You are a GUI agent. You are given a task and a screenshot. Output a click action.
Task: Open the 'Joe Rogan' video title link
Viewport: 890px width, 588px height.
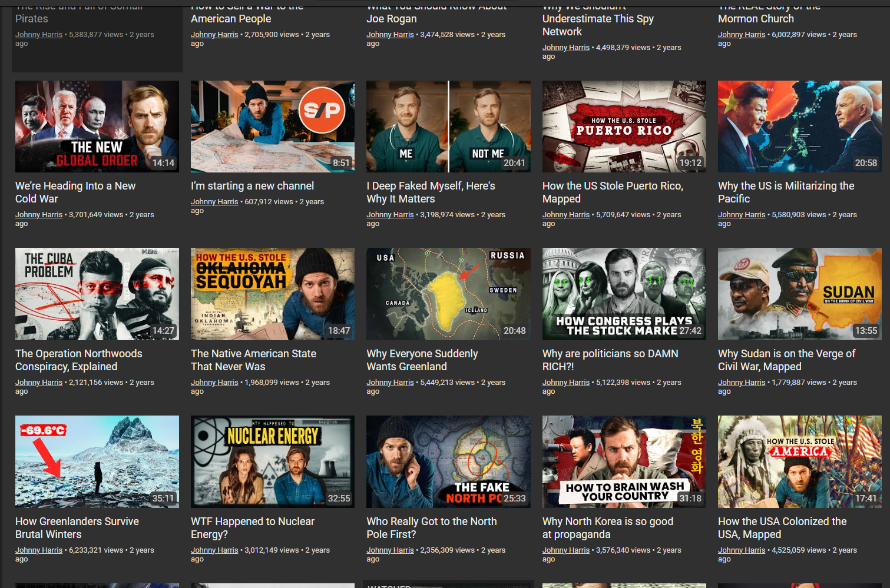tap(391, 19)
